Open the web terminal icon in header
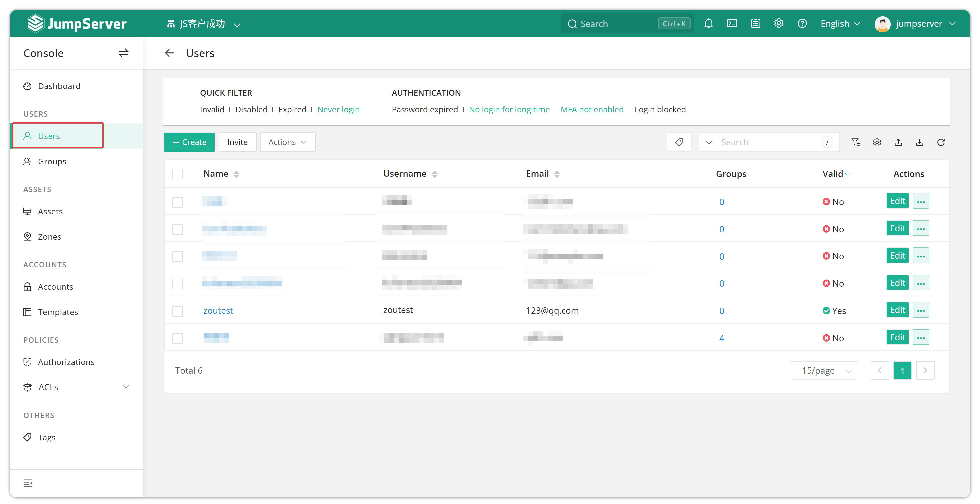Screen dimensions: 980x504 pyautogui.click(x=732, y=24)
